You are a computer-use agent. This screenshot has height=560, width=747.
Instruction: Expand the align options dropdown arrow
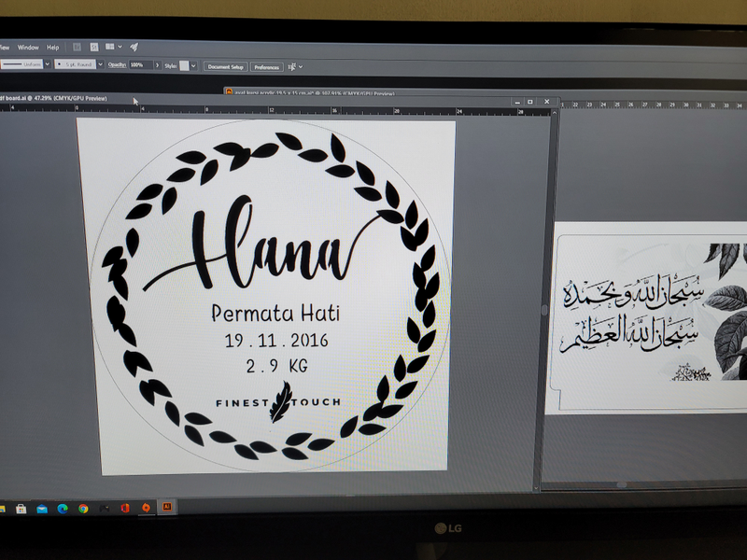[301, 67]
